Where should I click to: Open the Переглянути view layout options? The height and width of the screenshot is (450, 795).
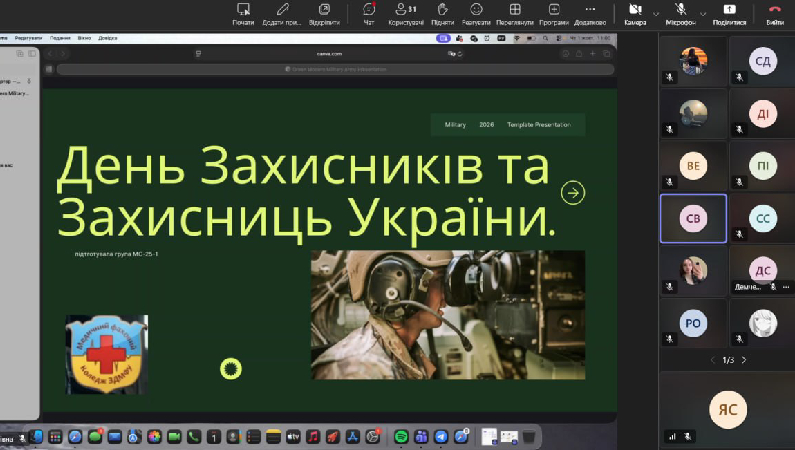point(515,14)
